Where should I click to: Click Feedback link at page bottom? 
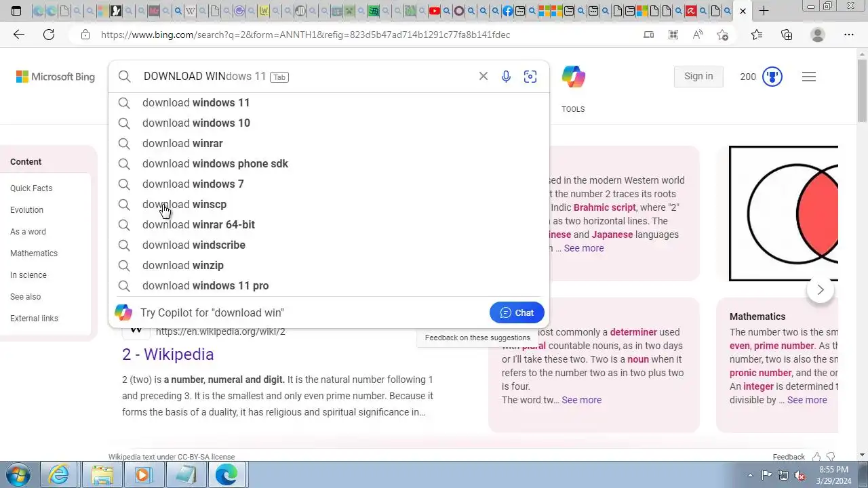point(789,457)
